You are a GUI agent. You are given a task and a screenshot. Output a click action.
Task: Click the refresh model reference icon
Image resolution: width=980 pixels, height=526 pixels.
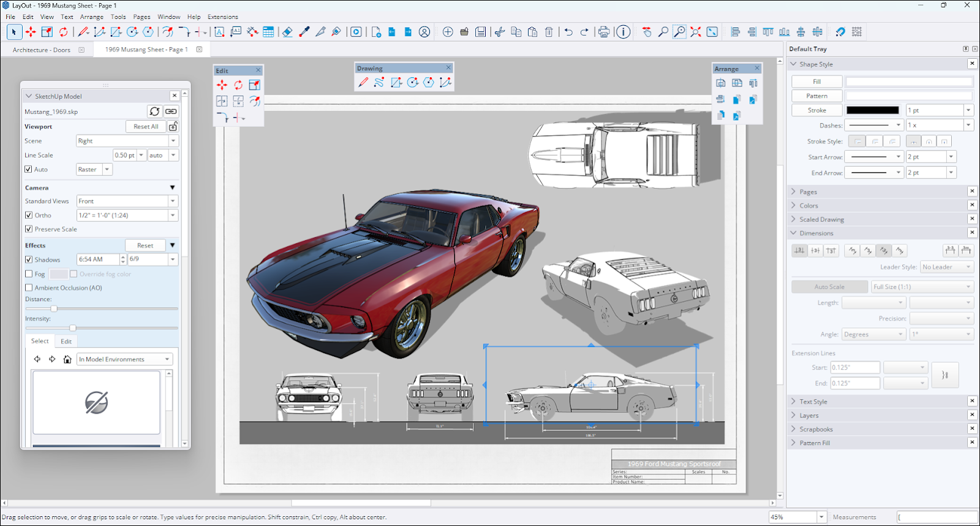(x=154, y=111)
